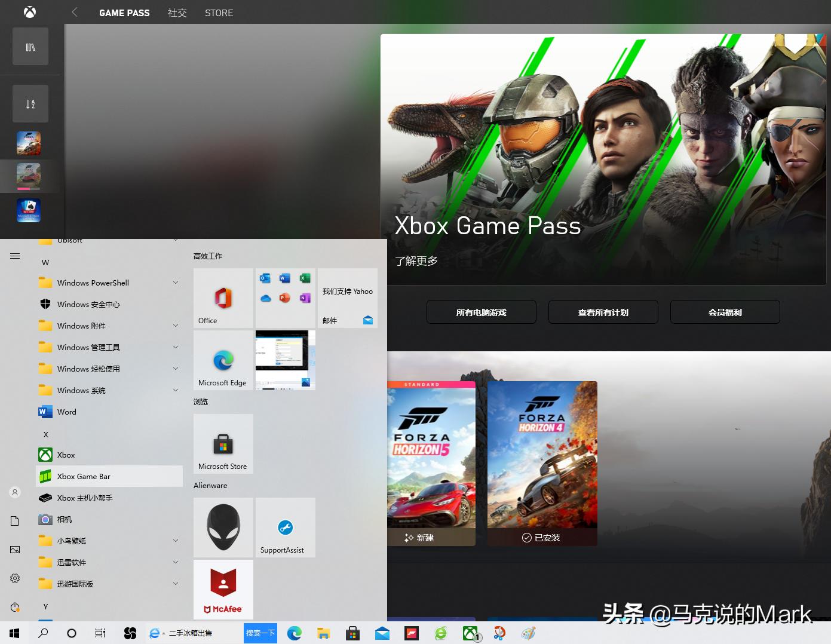Launch Office from its Start menu tile
Image resolution: width=831 pixels, height=644 pixels.
223,298
